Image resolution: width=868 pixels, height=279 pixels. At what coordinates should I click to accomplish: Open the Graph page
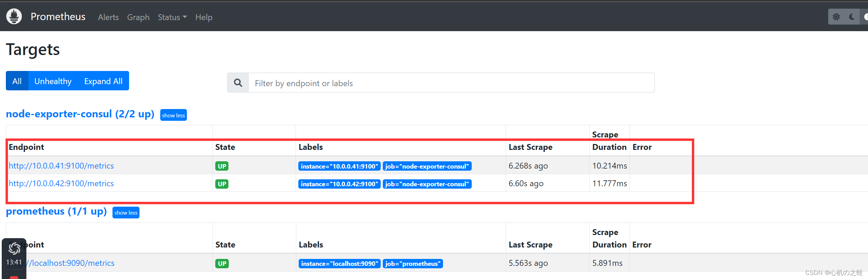[x=138, y=17]
